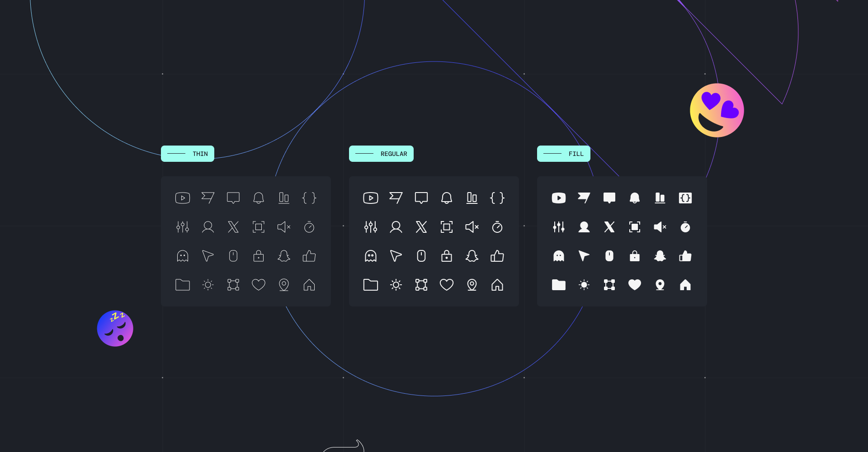Click the THIN style label
The width and height of the screenshot is (868, 452).
188,154
